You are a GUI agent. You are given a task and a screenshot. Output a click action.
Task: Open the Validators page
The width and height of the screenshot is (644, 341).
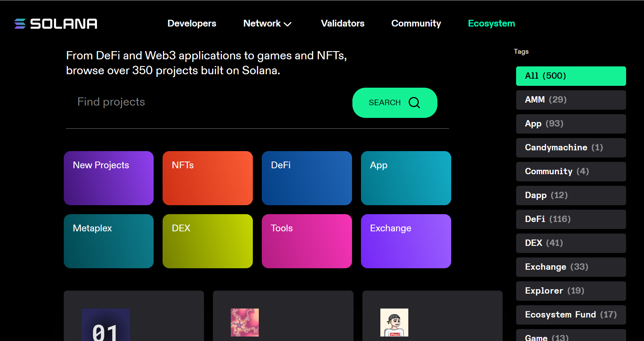point(343,24)
